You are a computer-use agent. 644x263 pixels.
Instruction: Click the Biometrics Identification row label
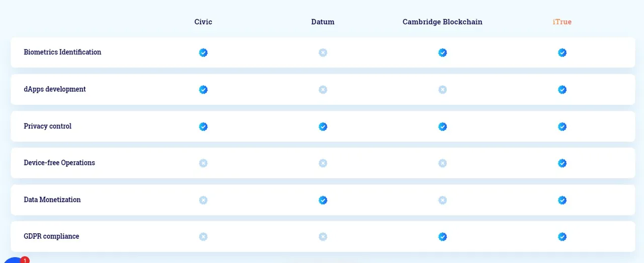62,52
